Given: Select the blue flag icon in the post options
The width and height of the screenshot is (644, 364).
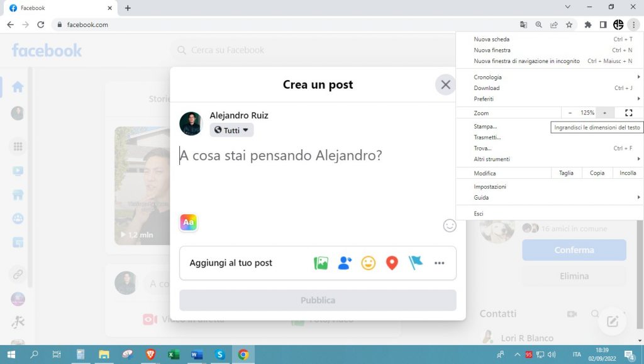Looking at the screenshot, I should (415, 263).
